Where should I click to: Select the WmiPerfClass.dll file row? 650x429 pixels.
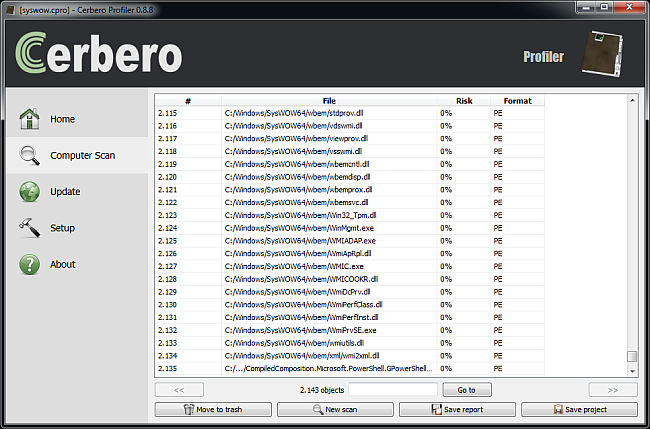350,305
